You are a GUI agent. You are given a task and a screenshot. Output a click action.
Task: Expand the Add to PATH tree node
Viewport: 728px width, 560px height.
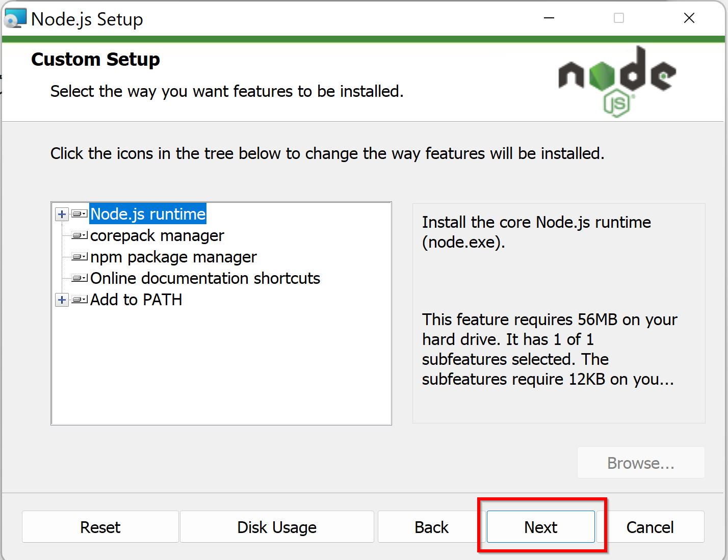[62, 300]
